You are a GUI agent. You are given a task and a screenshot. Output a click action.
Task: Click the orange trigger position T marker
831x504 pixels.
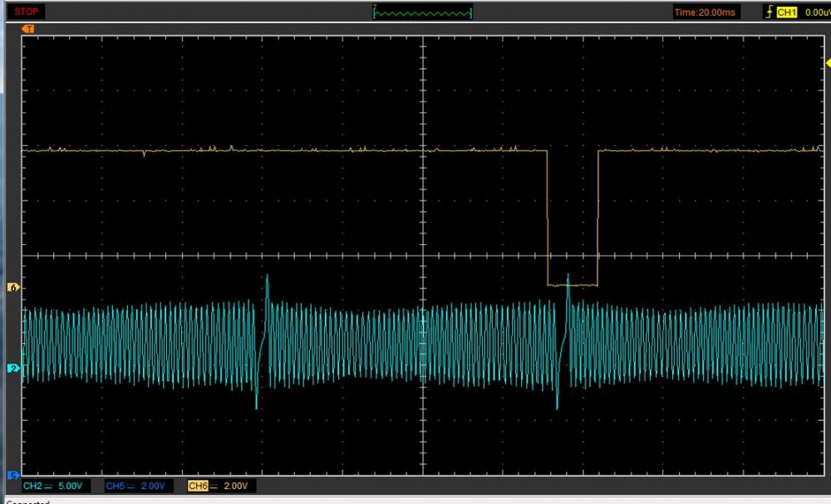click(27, 29)
